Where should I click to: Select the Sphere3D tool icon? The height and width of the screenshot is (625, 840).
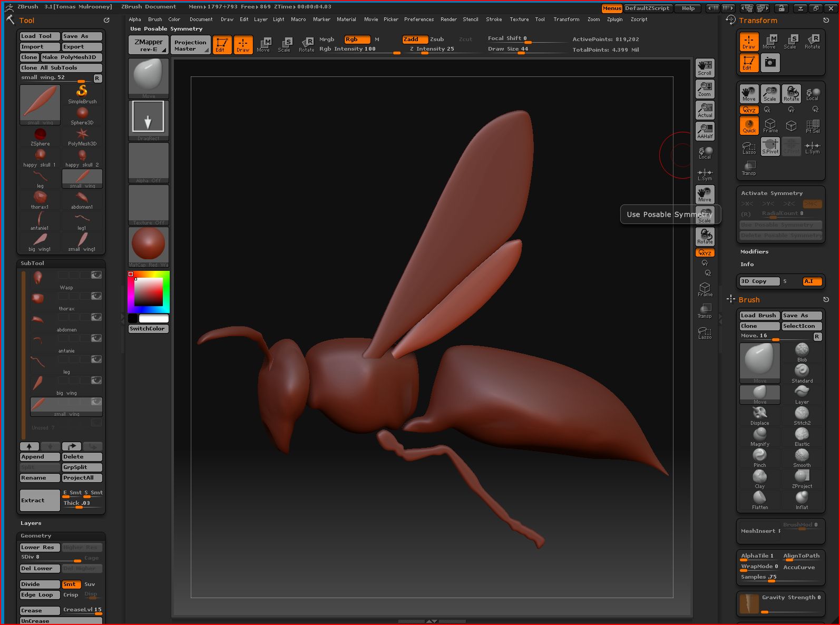coord(82,114)
